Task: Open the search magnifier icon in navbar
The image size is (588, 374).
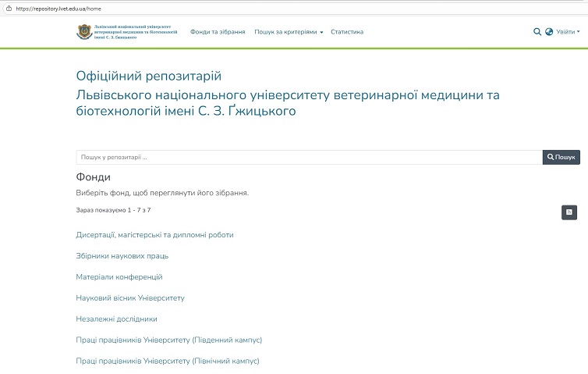Action: 537,32
